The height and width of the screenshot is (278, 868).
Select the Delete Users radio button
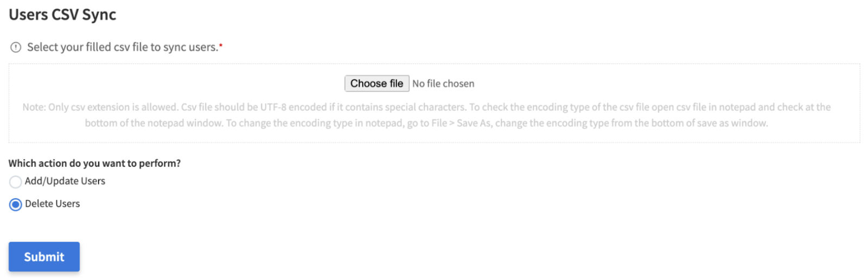(16, 205)
